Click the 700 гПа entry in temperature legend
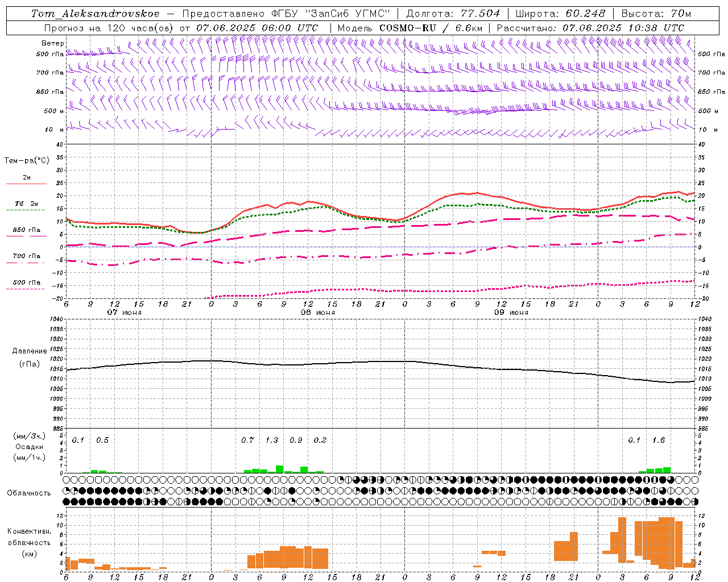 click(x=27, y=256)
